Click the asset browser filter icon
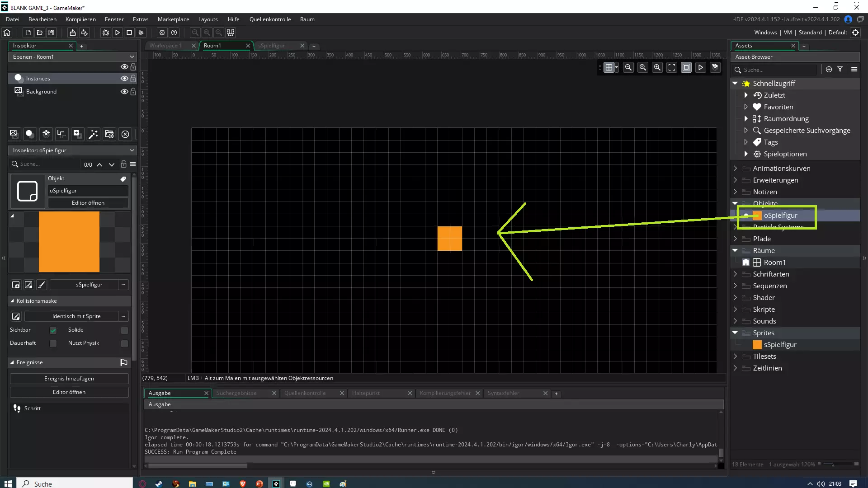This screenshot has height=488, width=868. pyautogui.click(x=840, y=70)
